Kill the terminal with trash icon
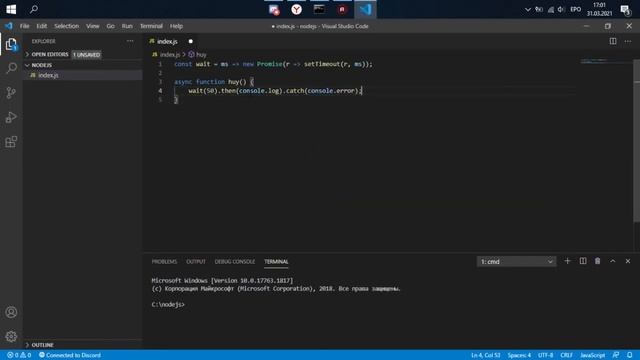Image resolution: width=640 pixels, height=360 pixels. [x=598, y=261]
